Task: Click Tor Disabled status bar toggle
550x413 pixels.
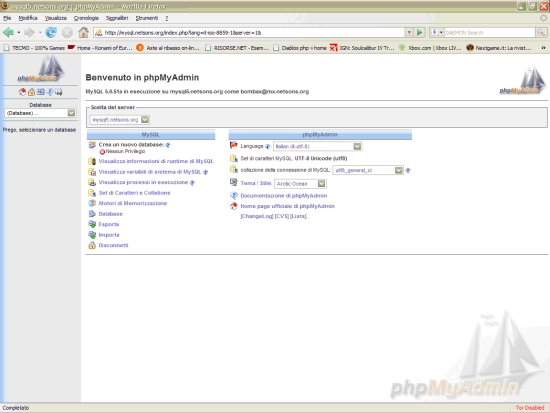Action: click(530, 408)
